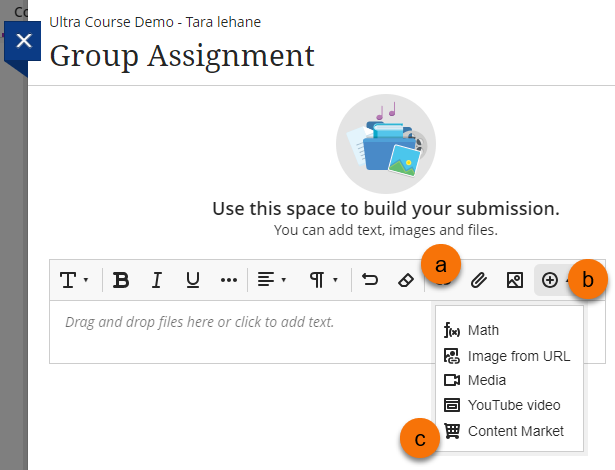
Task: Click the insert image icon
Action: (x=514, y=280)
